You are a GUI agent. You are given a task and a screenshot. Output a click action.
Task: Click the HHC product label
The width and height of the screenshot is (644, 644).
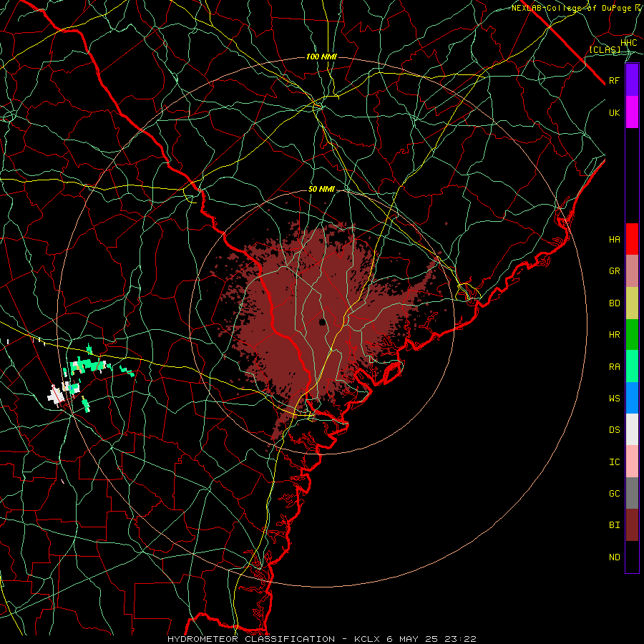(x=628, y=43)
